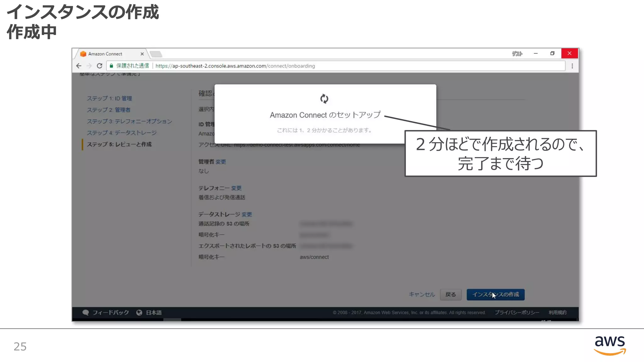Reload the page with refresh icon
Image resolution: width=644 pixels, height=362 pixels.
tap(99, 66)
